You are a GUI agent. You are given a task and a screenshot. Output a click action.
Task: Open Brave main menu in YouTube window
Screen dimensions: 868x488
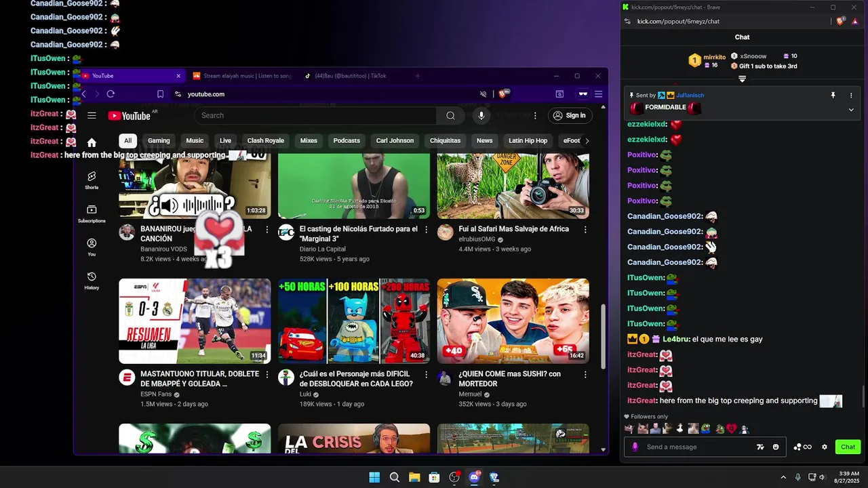(599, 94)
